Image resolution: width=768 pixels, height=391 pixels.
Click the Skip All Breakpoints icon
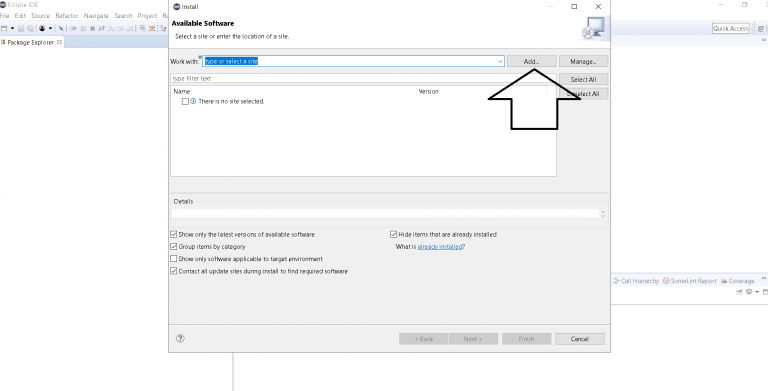coord(61,28)
